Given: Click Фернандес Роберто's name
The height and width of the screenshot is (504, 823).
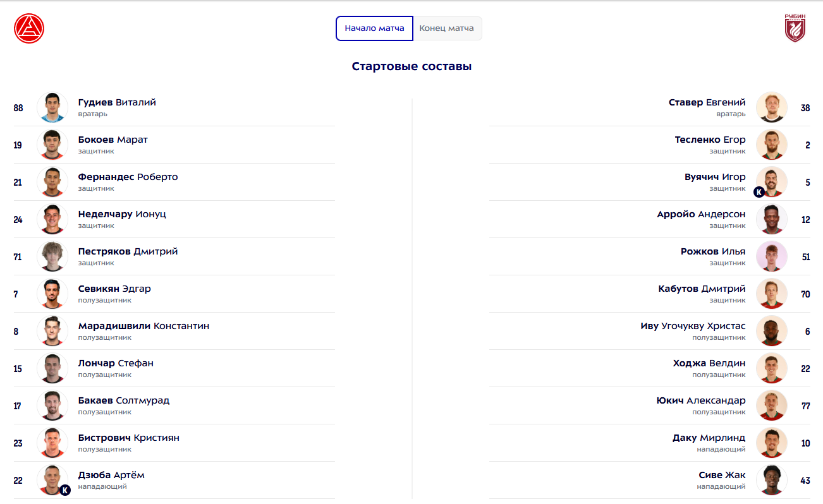Looking at the screenshot, I should [x=128, y=177].
